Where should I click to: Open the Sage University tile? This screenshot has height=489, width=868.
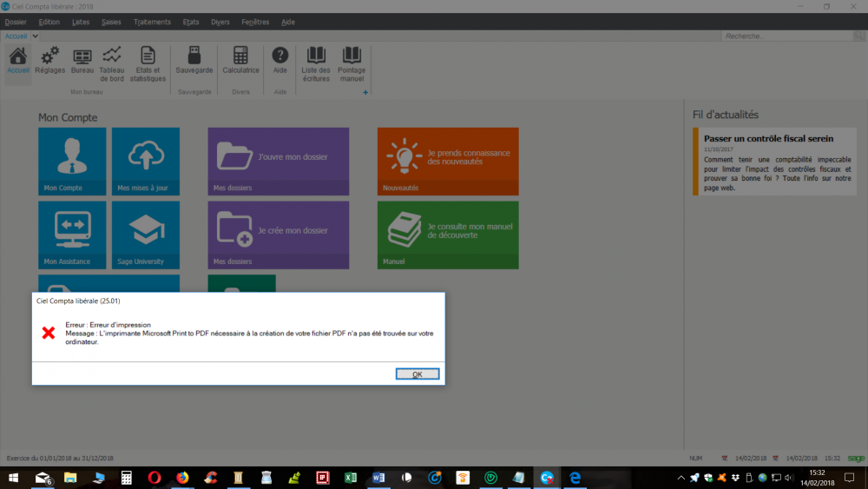(146, 235)
